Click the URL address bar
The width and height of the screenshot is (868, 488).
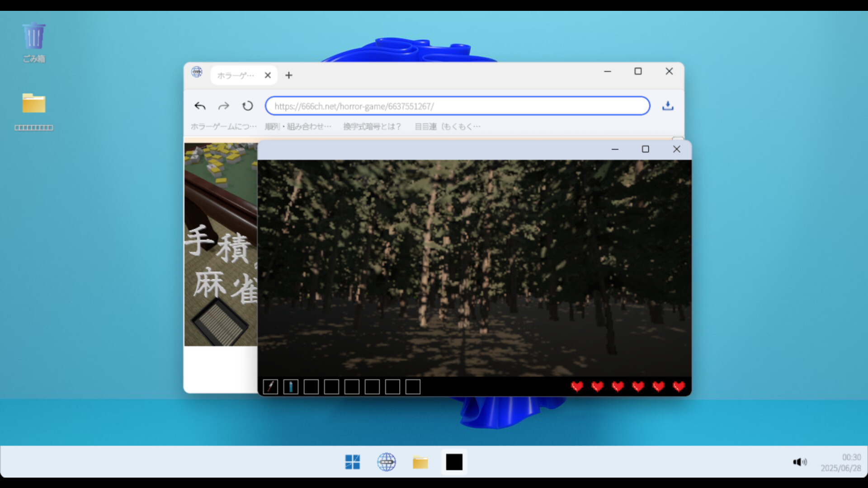[457, 106]
